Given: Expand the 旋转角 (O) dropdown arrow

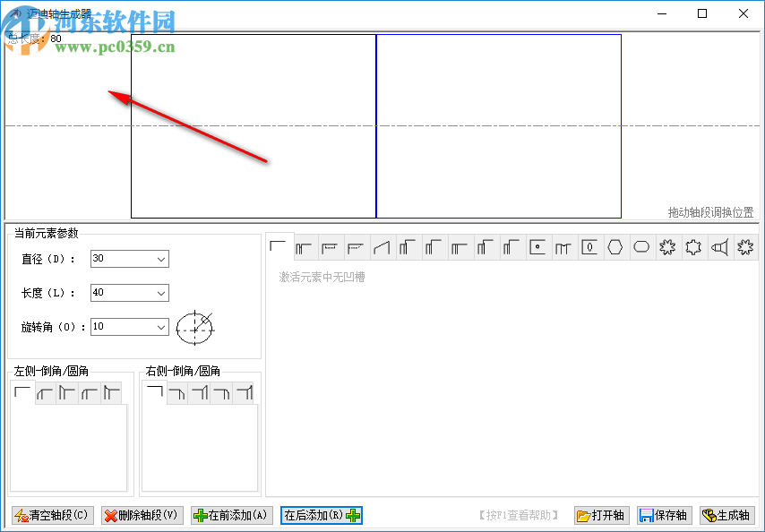Looking at the screenshot, I should coord(161,327).
